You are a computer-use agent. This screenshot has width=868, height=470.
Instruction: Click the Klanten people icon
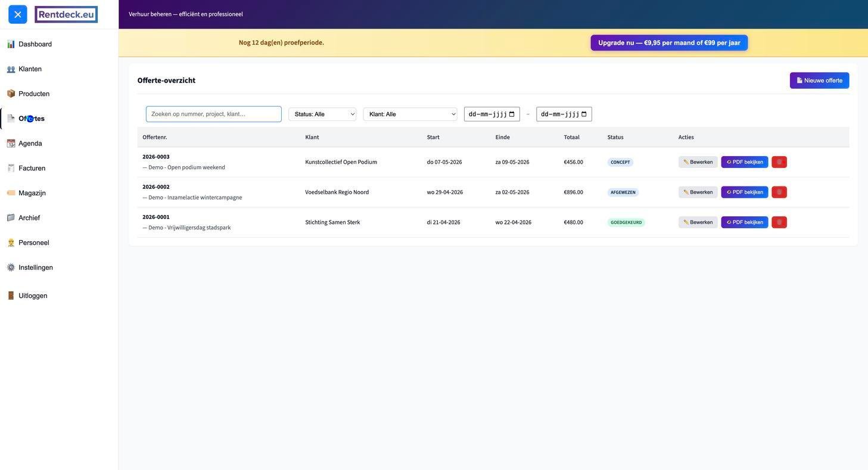tap(11, 69)
